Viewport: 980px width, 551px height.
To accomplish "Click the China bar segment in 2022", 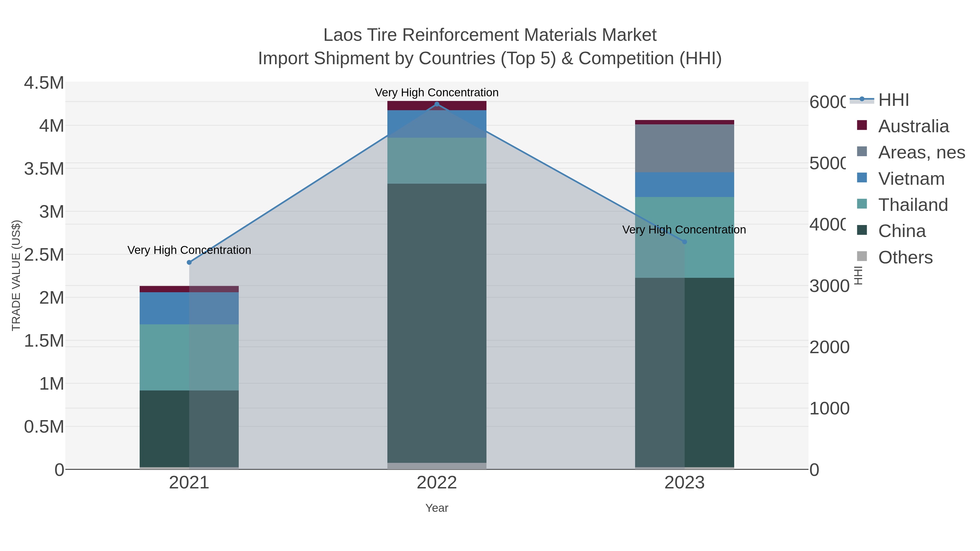I will tap(437, 323).
